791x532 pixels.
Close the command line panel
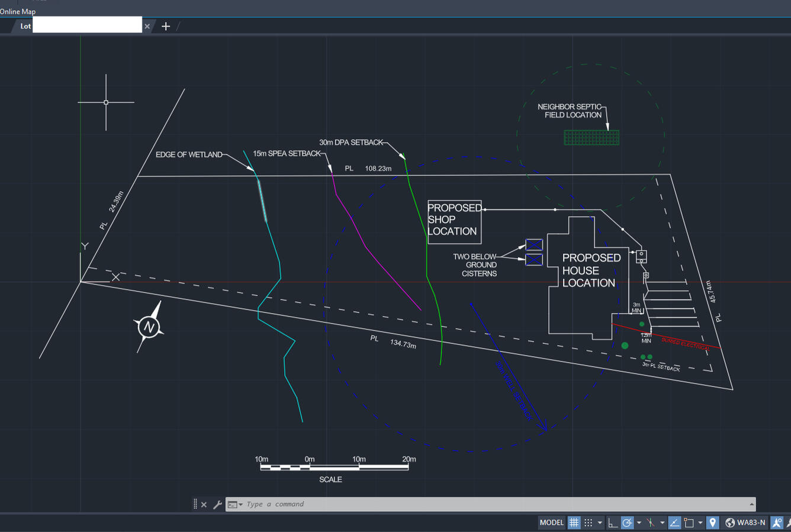click(204, 505)
